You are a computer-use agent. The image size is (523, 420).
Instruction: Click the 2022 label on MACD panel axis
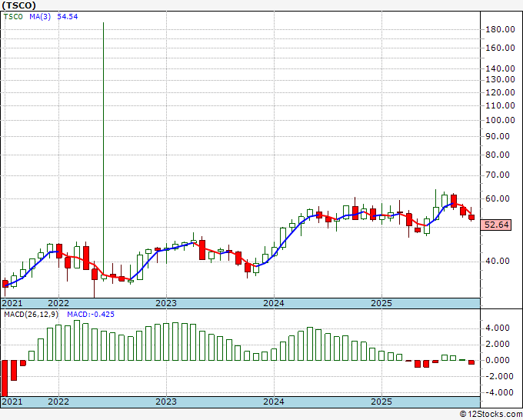click(58, 402)
